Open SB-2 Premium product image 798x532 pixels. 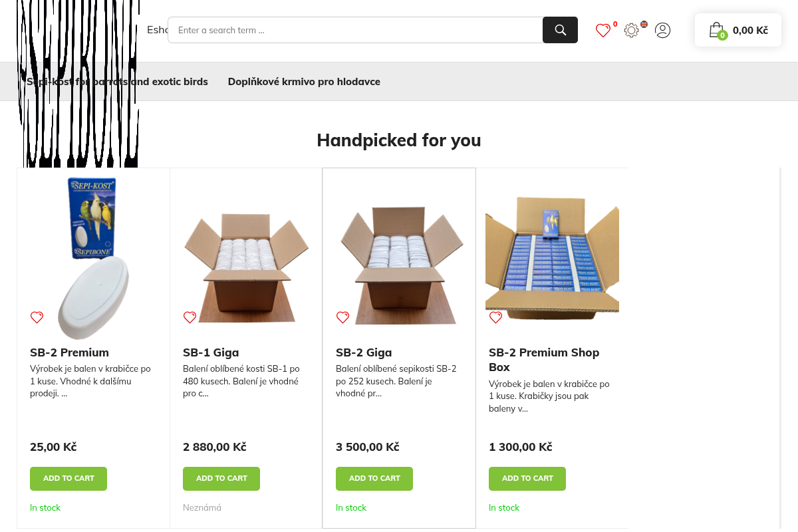click(x=93, y=258)
